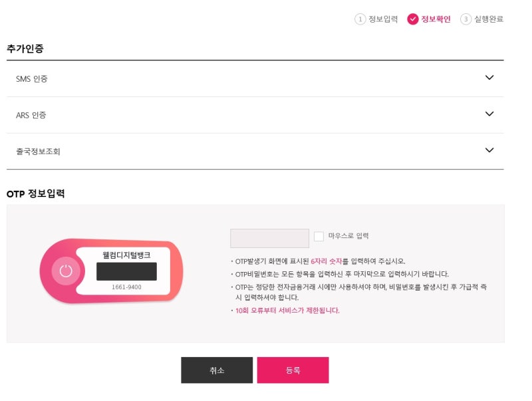The height and width of the screenshot is (401, 532).
Task: Select the 정보확인 step label
Action: (x=436, y=19)
